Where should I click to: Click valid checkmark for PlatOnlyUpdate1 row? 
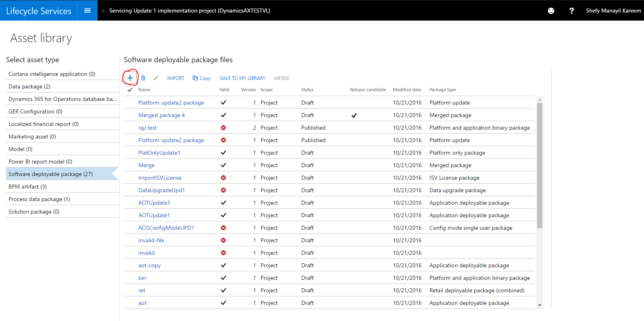click(x=223, y=153)
